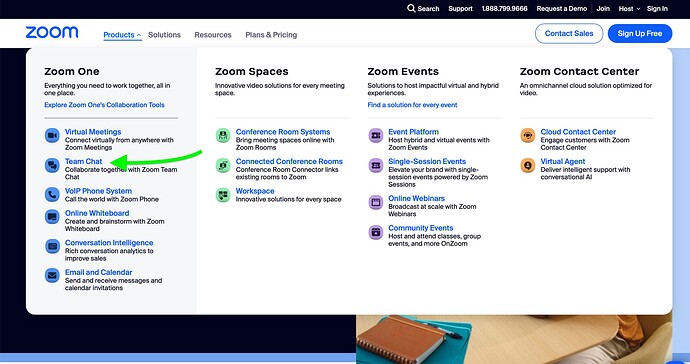Collapse the Products menu
This screenshot has height=364, width=690.
point(122,35)
